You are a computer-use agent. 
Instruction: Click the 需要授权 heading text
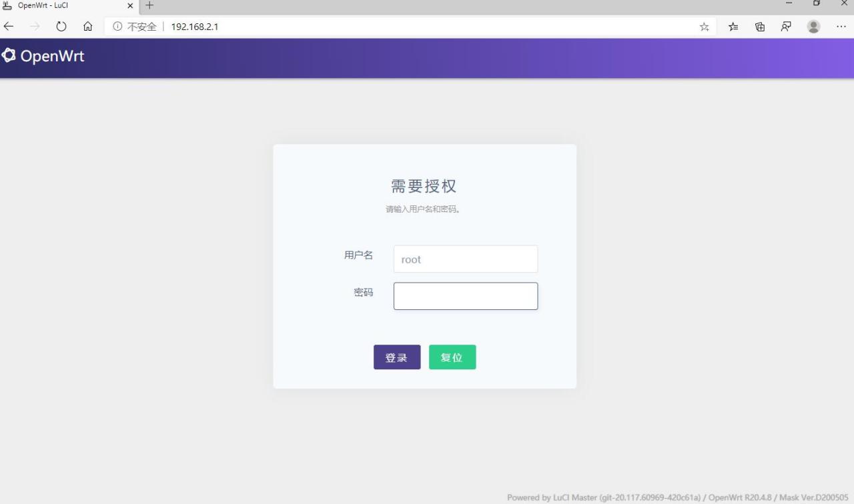click(x=424, y=186)
